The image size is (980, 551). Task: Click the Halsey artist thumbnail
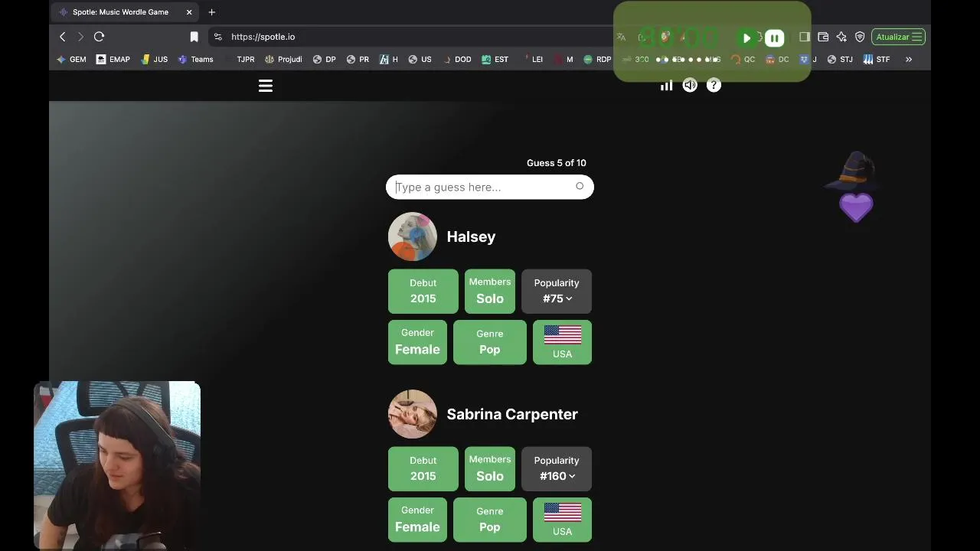[413, 236]
